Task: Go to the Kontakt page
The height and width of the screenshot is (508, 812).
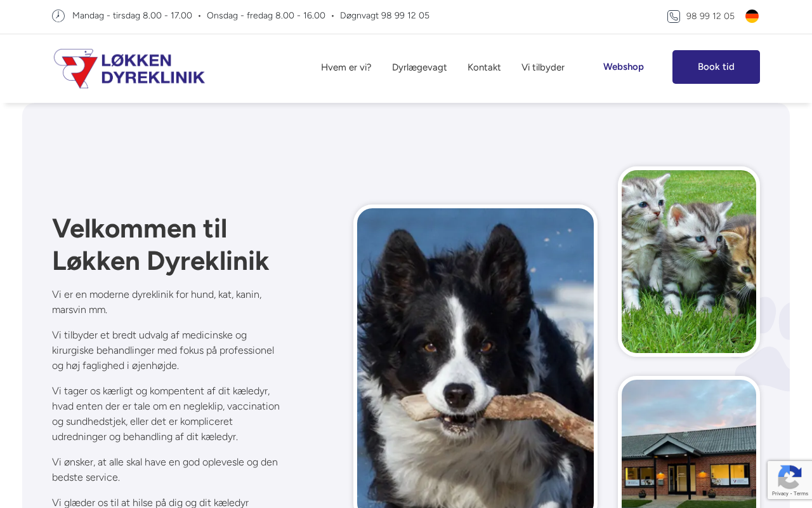Action: coord(484,67)
